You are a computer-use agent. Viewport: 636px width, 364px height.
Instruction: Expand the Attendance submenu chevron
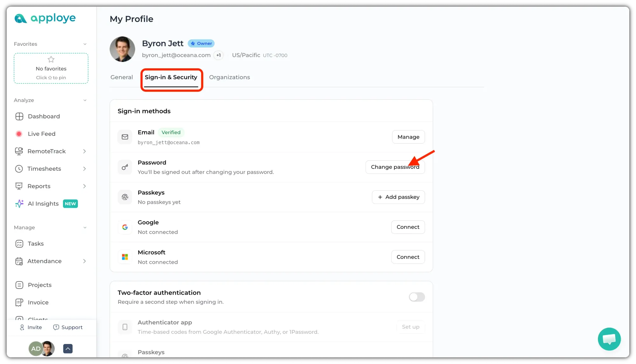click(x=85, y=261)
